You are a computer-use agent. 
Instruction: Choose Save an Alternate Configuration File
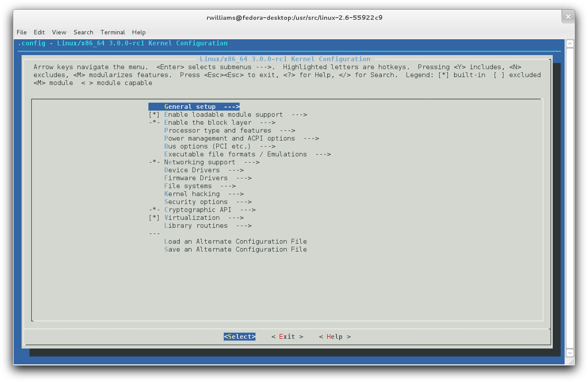pyautogui.click(x=236, y=249)
